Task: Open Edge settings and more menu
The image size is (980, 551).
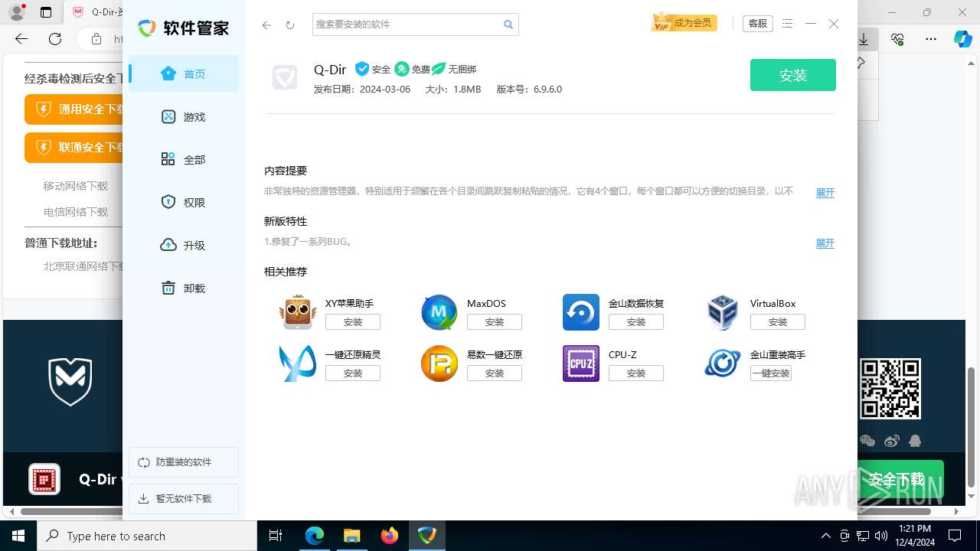Action: click(x=931, y=39)
